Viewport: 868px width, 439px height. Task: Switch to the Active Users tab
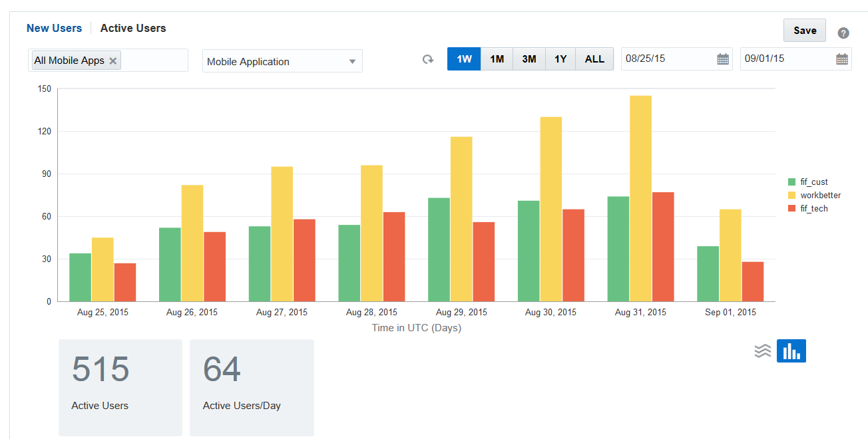[133, 28]
